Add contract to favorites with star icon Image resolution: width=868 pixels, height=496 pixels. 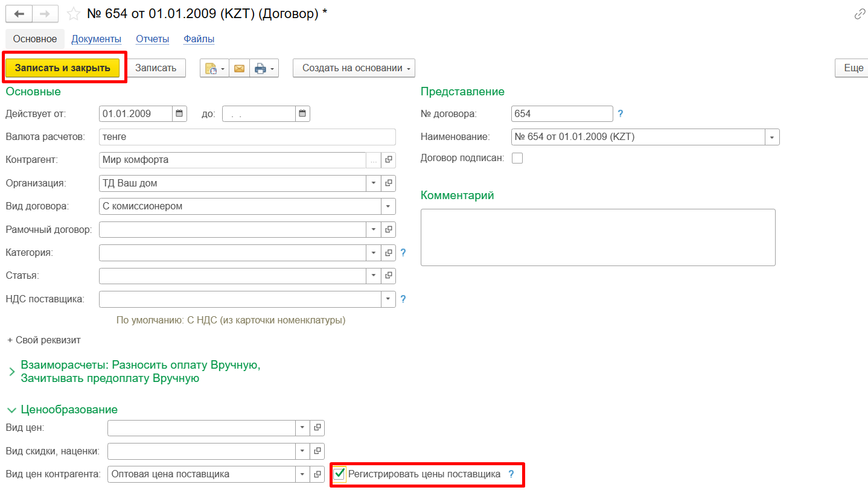click(x=73, y=14)
